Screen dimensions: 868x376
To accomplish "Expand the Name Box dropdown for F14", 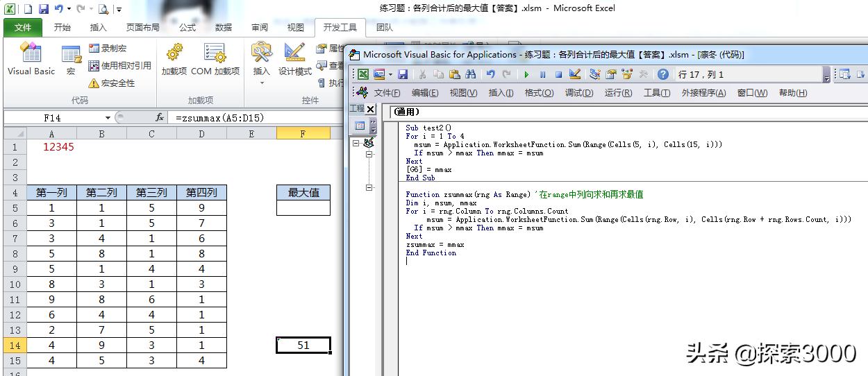I will 108,118.
